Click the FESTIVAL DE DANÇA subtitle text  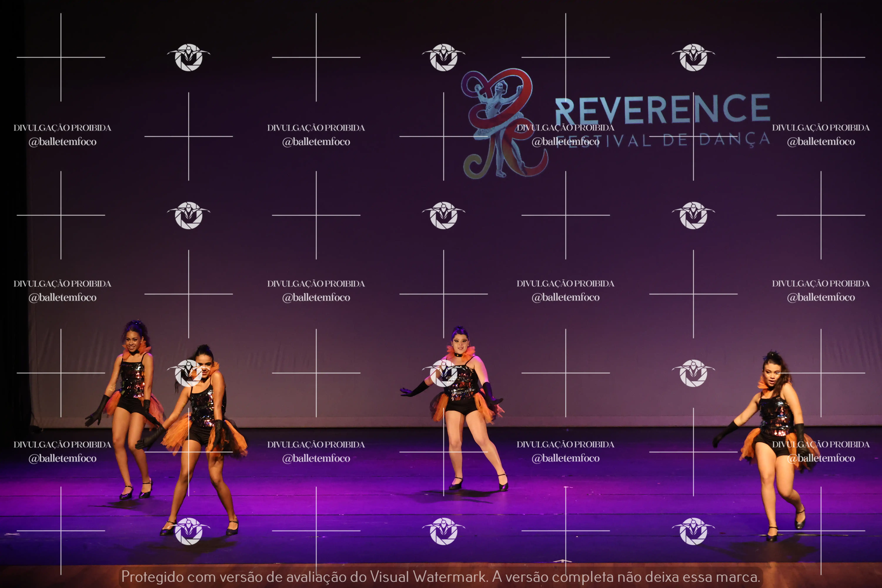[x=675, y=140]
